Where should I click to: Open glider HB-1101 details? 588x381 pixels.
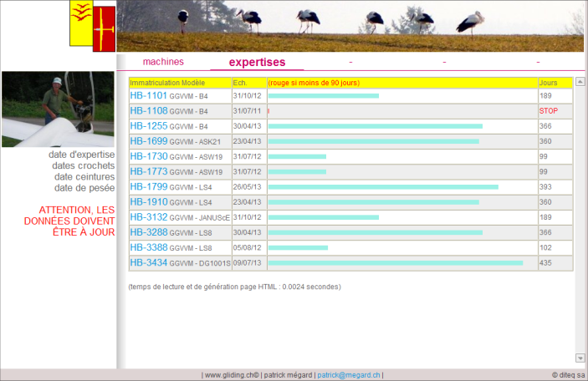pyautogui.click(x=148, y=95)
